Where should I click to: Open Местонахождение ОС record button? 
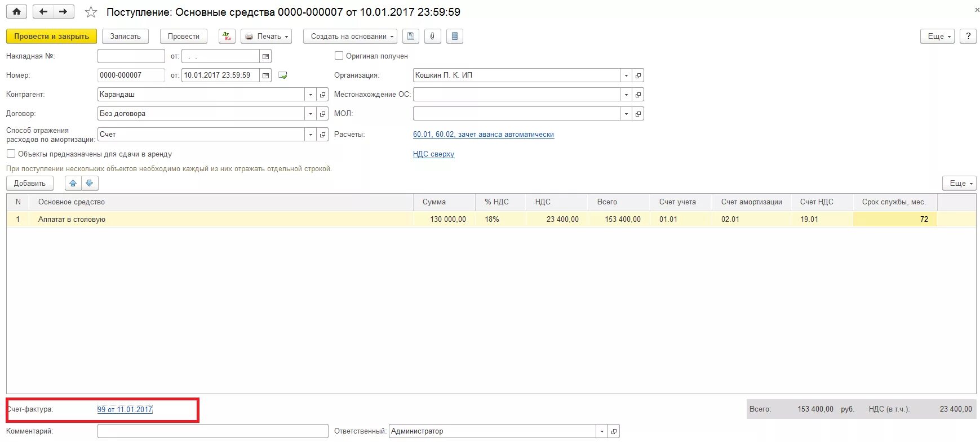tap(638, 95)
